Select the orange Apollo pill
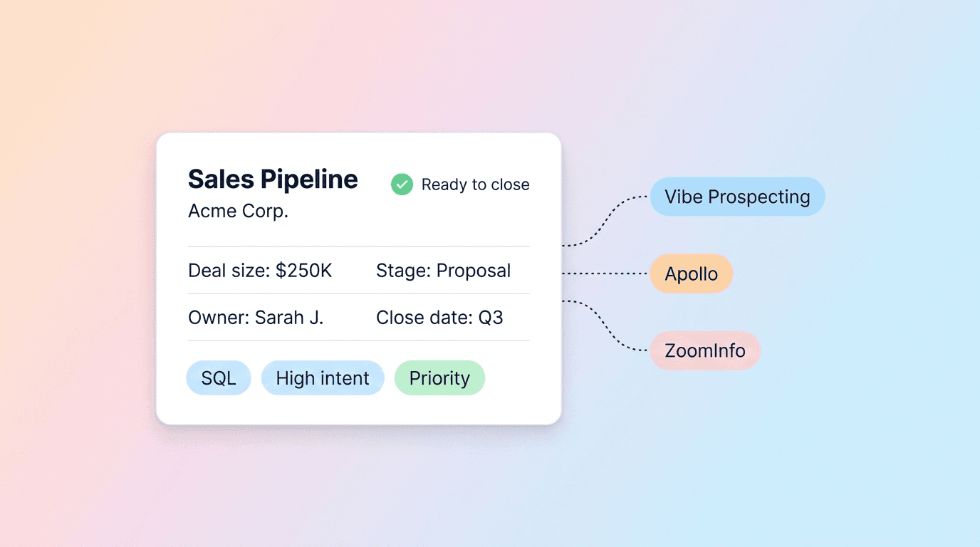The width and height of the screenshot is (980, 547). click(x=691, y=273)
